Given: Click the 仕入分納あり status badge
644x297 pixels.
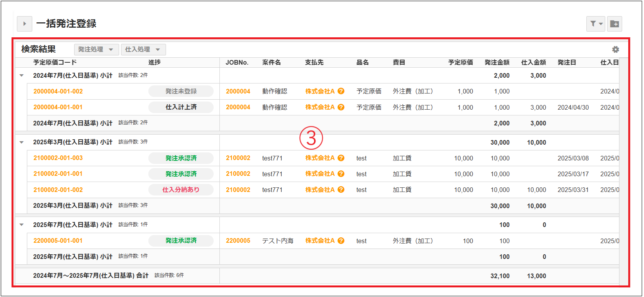Looking at the screenshot, I should click(181, 190).
